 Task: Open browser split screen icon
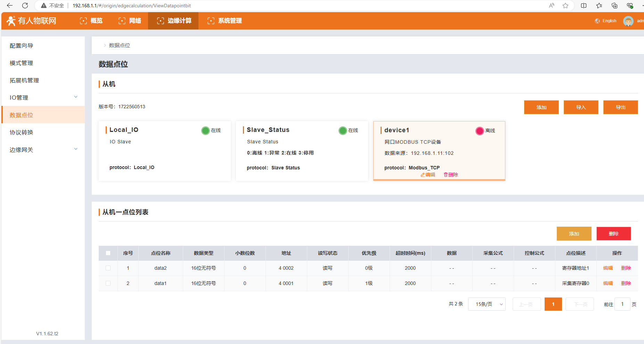[x=584, y=6]
